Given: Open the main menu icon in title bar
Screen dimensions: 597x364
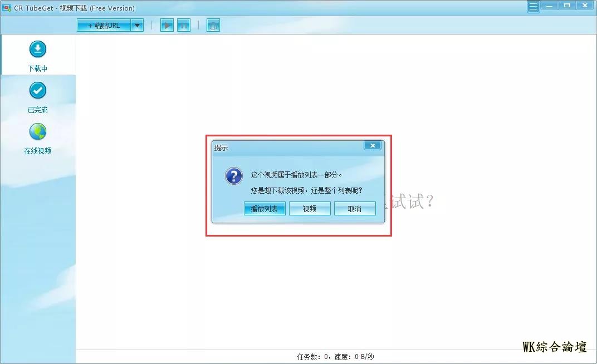Looking at the screenshot, I should coord(534,7).
